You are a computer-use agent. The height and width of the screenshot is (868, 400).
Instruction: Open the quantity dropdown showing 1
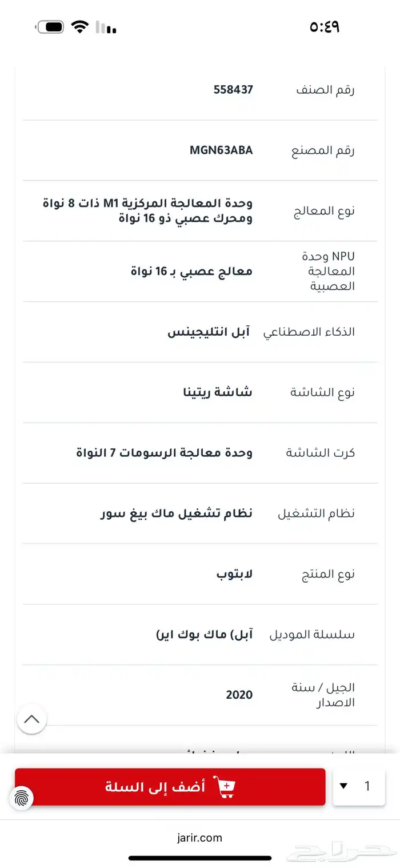pyautogui.click(x=359, y=786)
